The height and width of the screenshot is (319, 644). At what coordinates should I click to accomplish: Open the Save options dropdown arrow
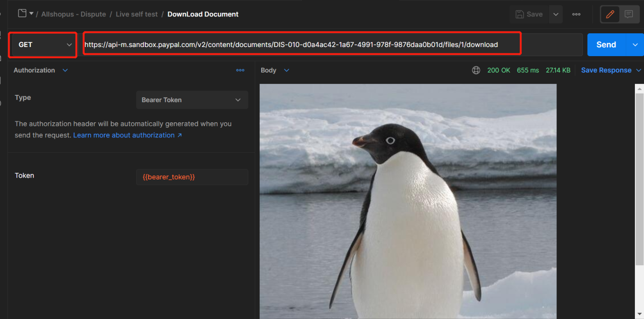point(556,14)
